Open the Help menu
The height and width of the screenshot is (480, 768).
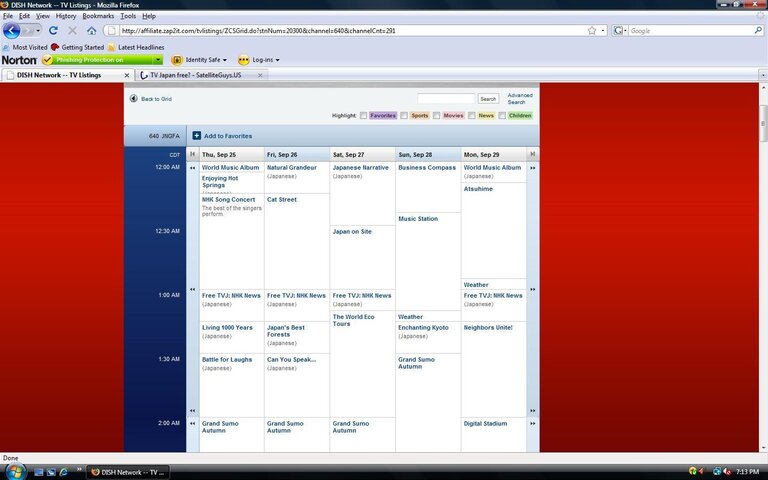click(x=149, y=16)
